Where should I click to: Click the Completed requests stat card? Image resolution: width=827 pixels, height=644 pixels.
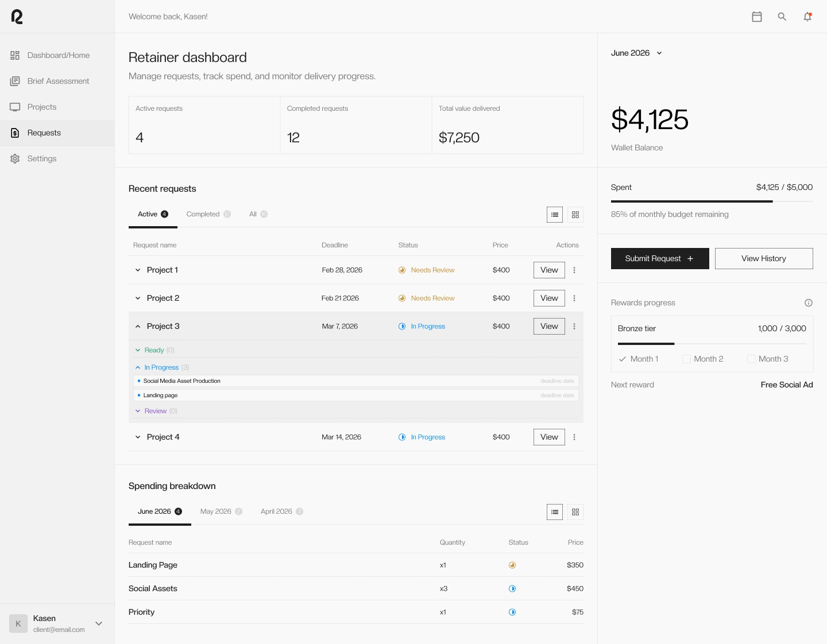tap(356, 125)
